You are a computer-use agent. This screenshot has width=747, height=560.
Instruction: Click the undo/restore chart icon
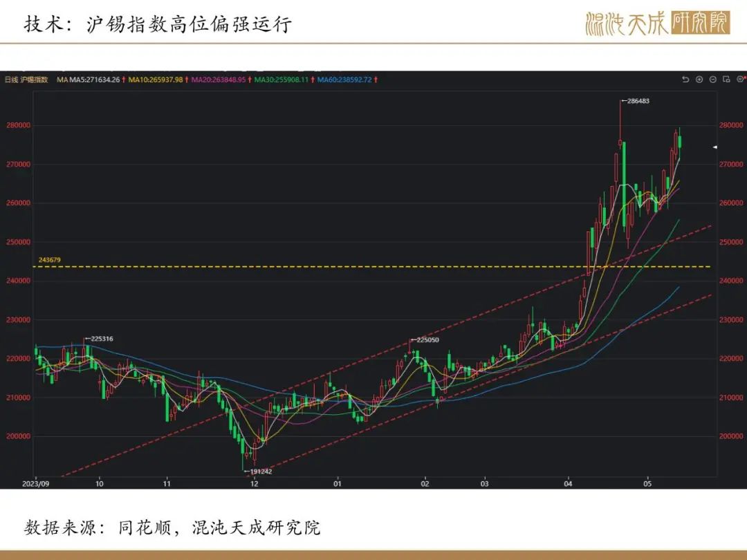pos(685,80)
